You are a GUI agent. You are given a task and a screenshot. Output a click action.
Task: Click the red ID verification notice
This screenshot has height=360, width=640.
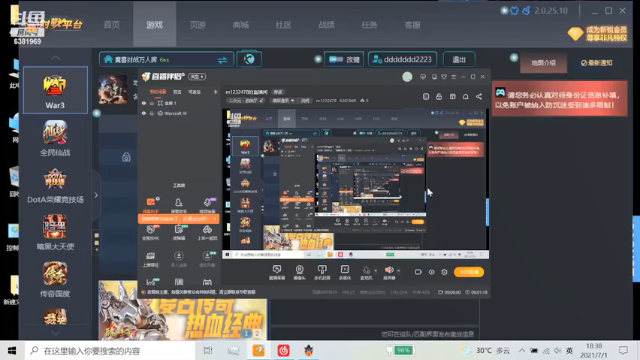[x=560, y=99]
